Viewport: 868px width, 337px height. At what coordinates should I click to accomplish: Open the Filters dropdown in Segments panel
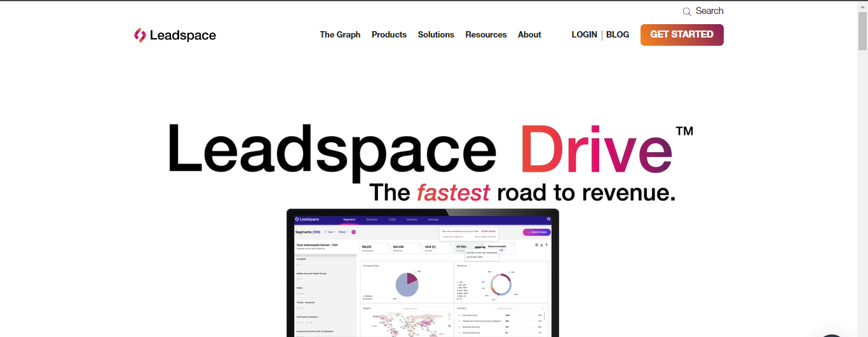tap(343, 232)
